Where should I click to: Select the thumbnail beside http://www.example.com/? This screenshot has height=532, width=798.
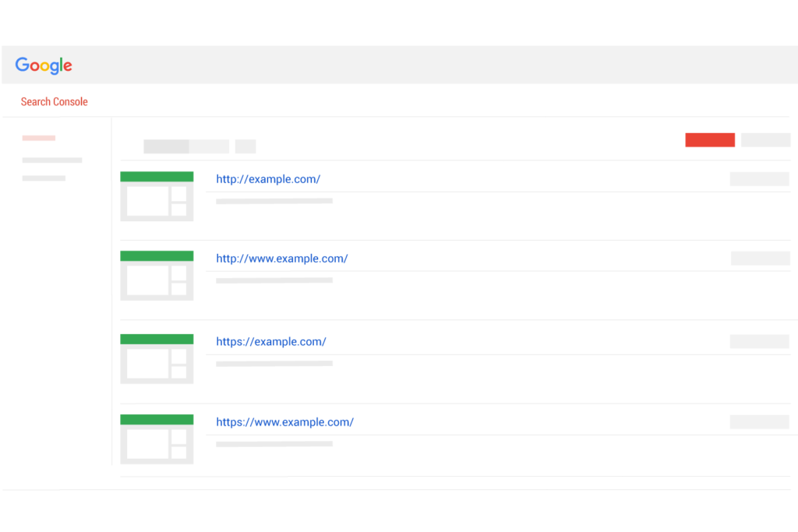click(x=156, y=276)
